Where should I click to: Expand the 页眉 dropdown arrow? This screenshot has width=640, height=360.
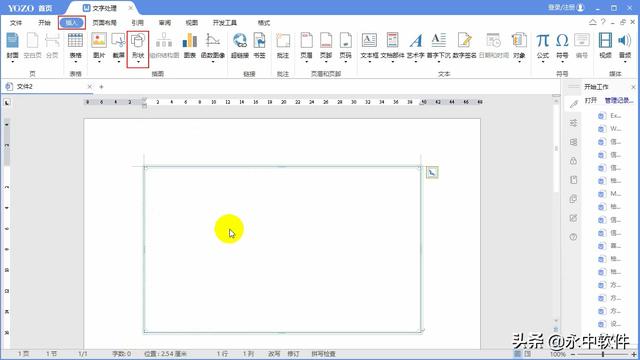[307, 62]
